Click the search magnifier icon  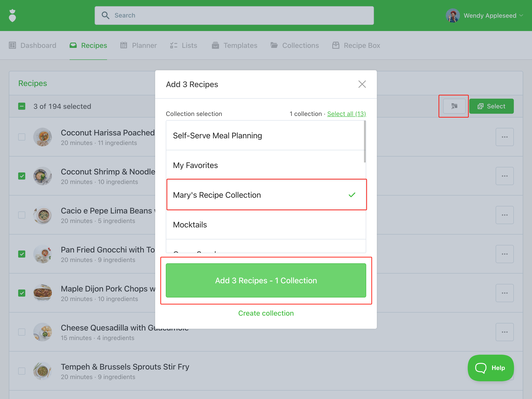pyautogui.click(x=105, y=15)
